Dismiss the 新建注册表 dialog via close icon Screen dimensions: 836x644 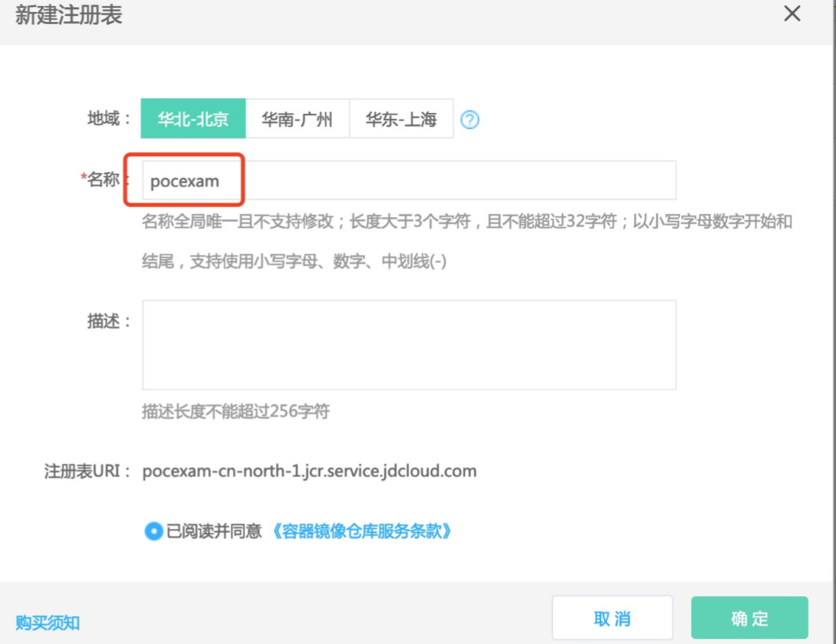coord(792,13)
